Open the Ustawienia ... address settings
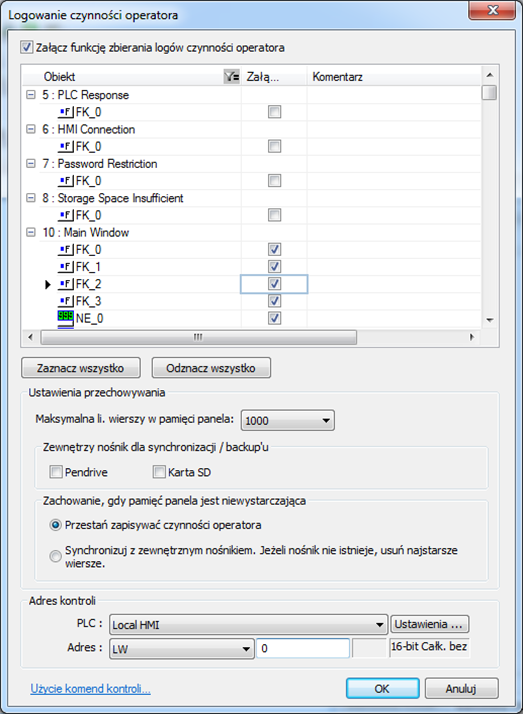523x714 pixels. click(429, 624)
